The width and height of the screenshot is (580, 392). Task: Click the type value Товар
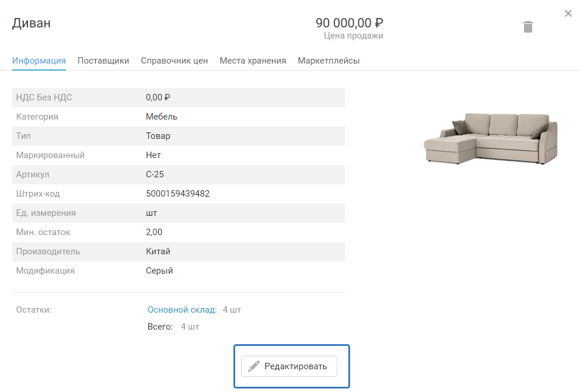(158, 136)
